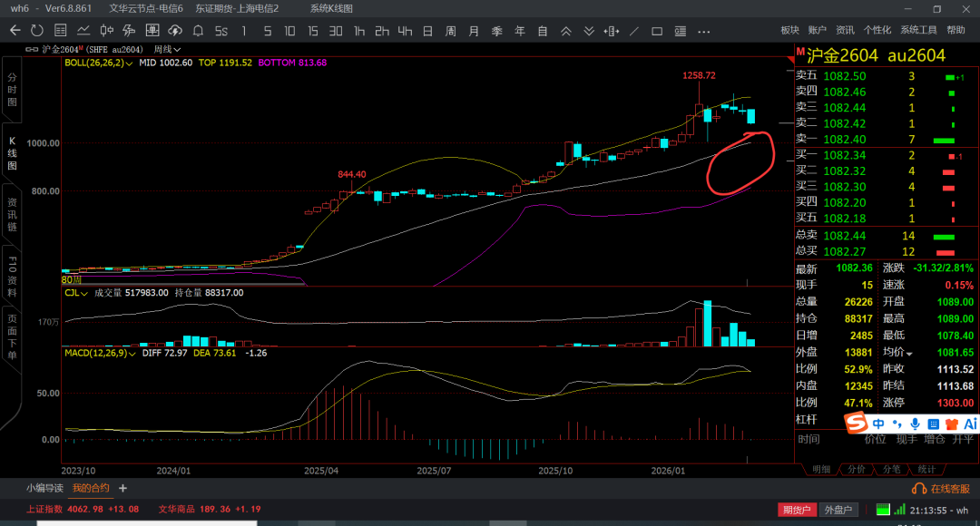Toggle the 期货户 account button
Image resolution: width=980 pixels, height=526 pixels.
pos(797,510)
